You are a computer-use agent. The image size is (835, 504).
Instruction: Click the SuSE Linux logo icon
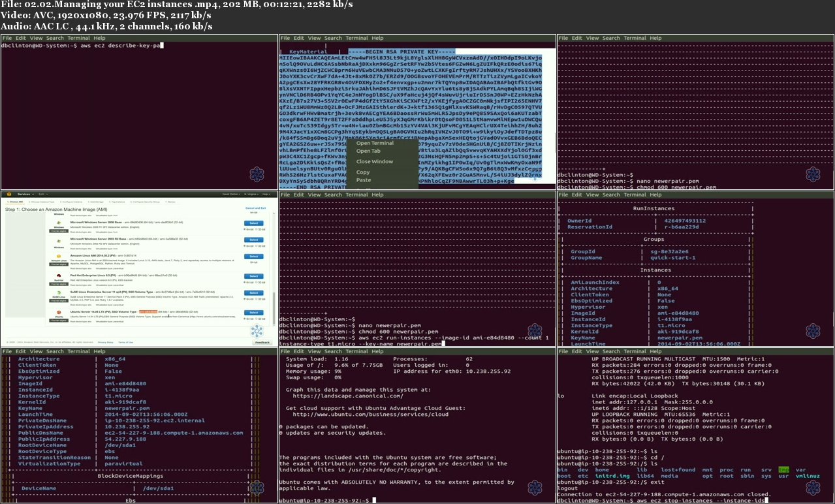(x=59, y=292)
